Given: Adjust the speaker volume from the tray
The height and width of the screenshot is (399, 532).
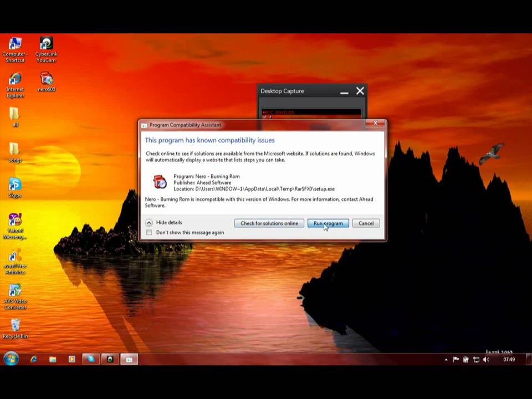Looking at the screenshot, I should (486, 360).
